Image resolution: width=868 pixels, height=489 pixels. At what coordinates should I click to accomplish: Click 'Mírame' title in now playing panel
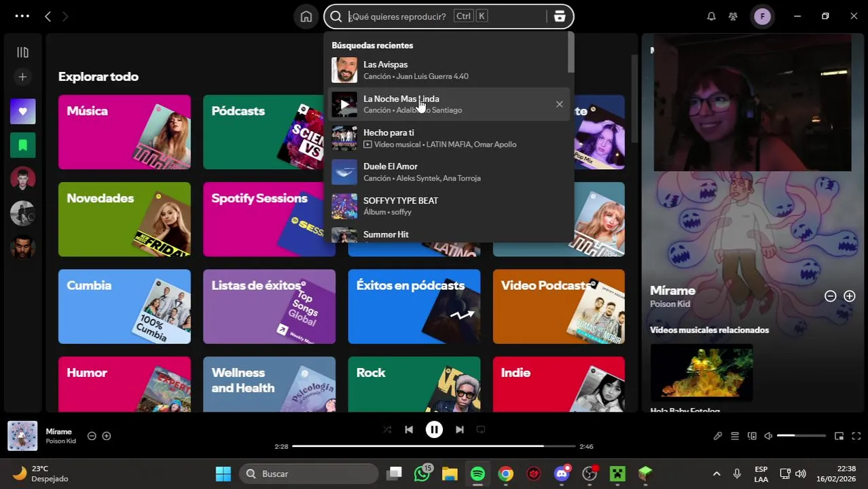pos(672,291)
